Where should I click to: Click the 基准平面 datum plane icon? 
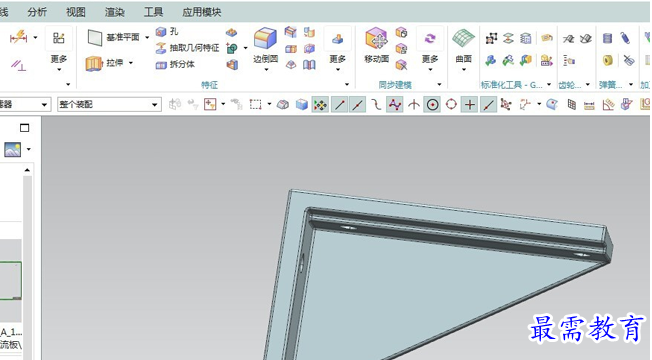point(94,38)
